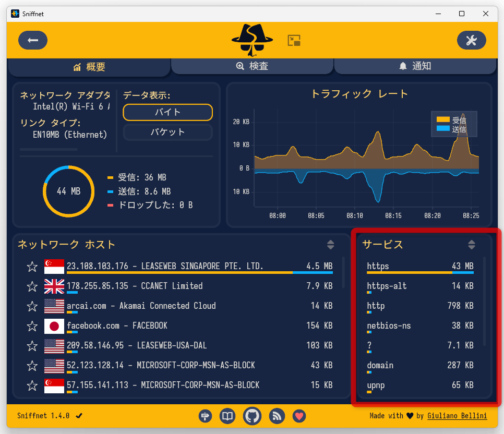Image resolution: width=504 pixels, height=434 pixels.
Task: Change sort order of サービス list
Action: coord(472,245)
